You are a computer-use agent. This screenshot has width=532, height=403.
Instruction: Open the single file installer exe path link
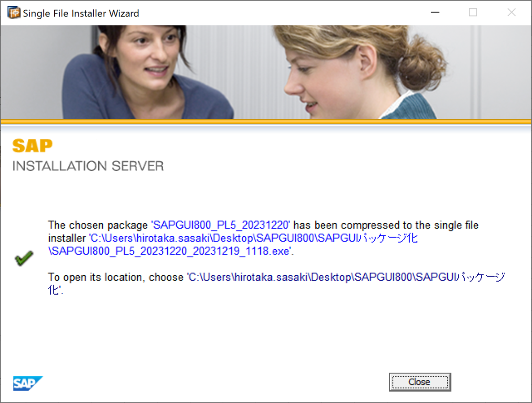tap(233, 244)
